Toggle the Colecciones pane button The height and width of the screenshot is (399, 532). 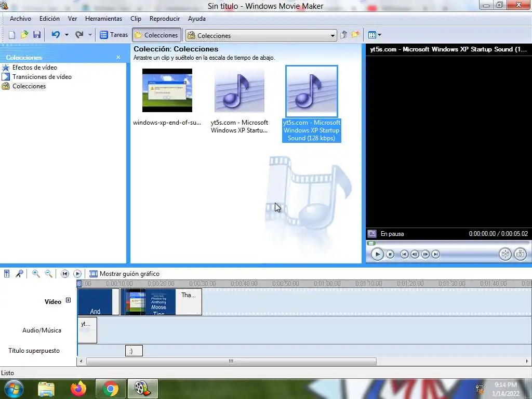pos(156,35)
